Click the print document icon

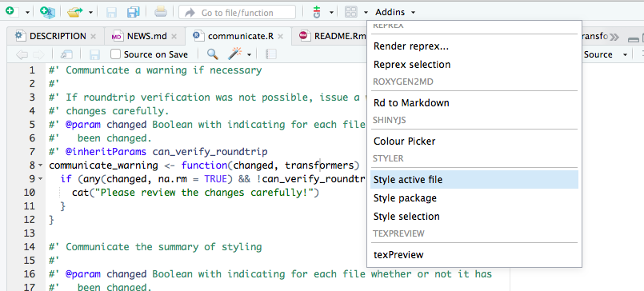[161, 12]
